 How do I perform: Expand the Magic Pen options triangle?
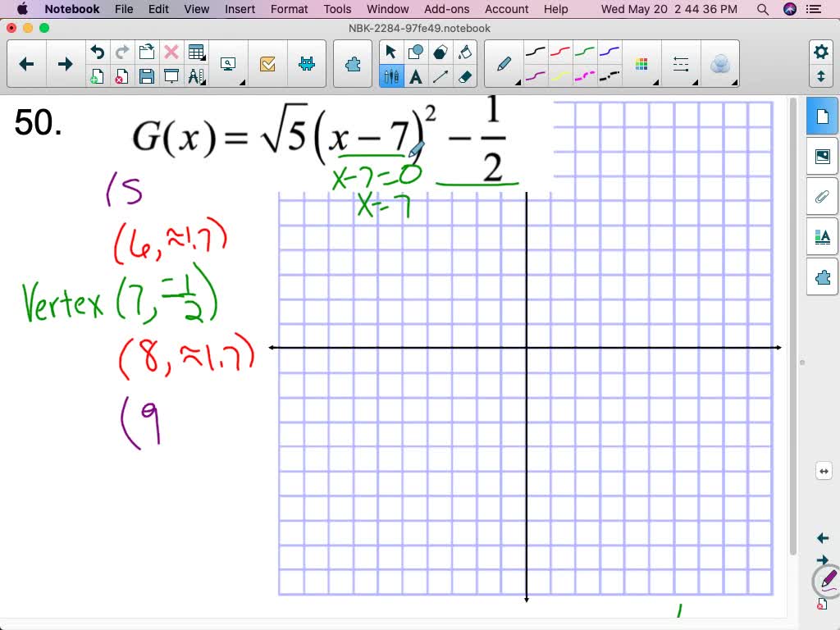click(733, 81)
